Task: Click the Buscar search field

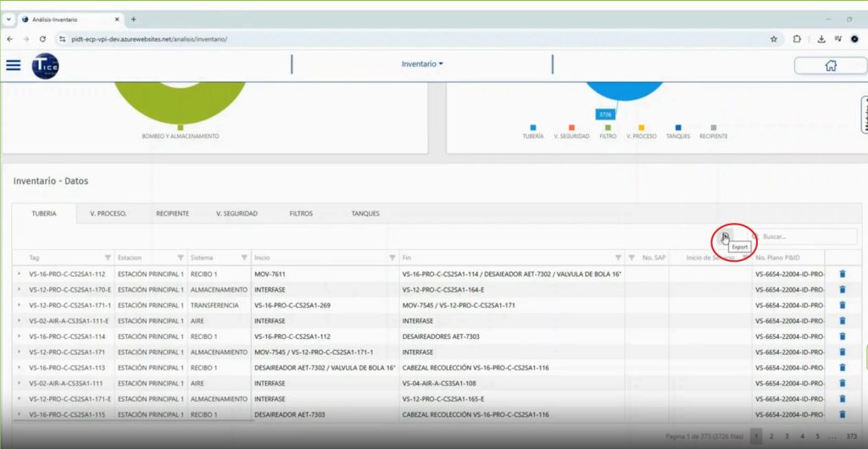Action: pyautogui.click(x=795, y=237)
